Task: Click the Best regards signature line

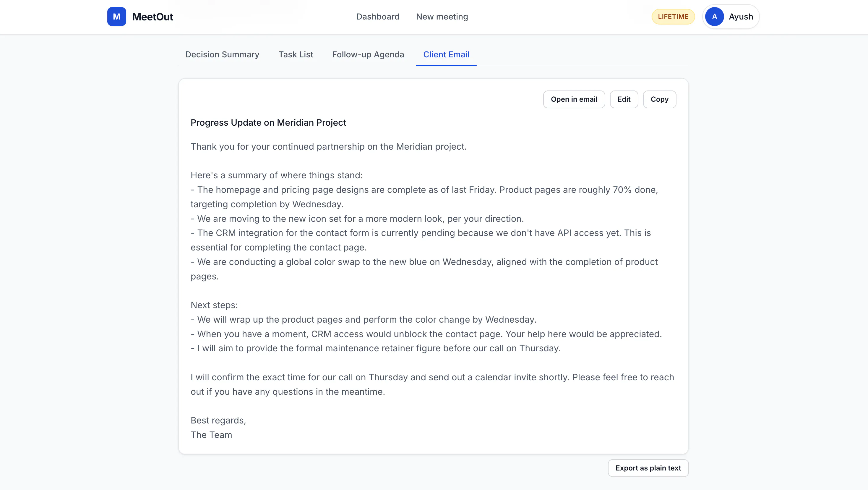Action: point(218,421)
